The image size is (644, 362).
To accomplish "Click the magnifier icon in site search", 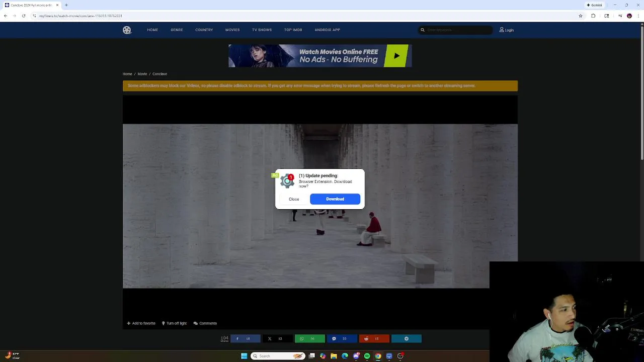I will pos(423,30).
